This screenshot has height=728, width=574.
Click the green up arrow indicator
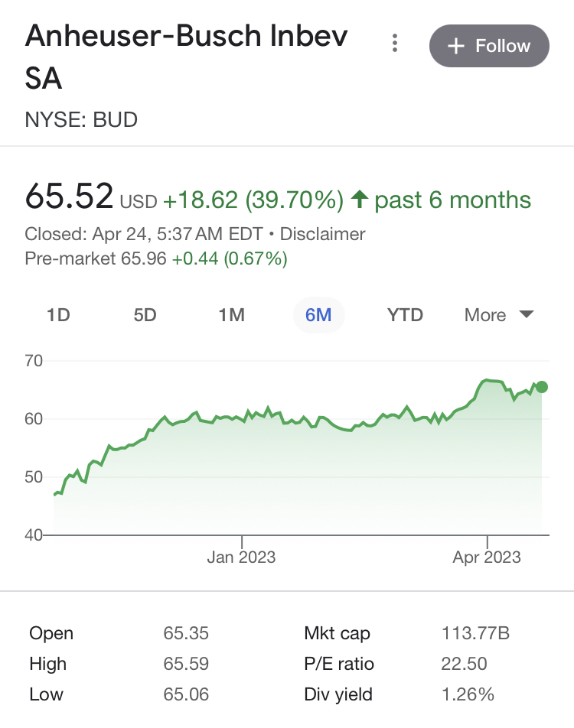359,200
